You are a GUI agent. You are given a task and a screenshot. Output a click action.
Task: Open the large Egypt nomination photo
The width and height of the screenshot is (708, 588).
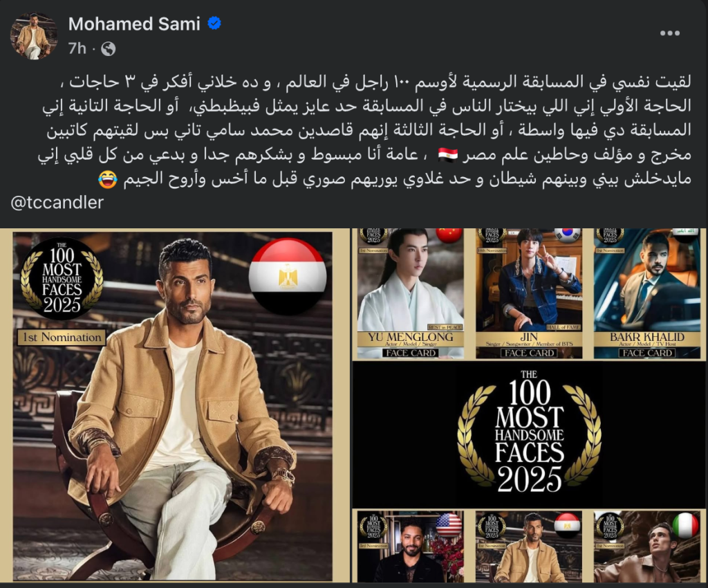[x=172, y=407]
